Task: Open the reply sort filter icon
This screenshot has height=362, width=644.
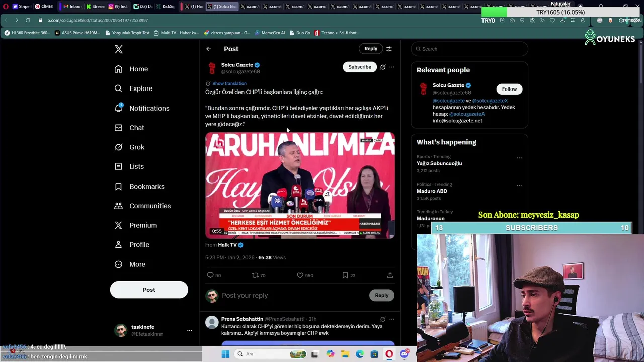Action: (x=389, y=49)
